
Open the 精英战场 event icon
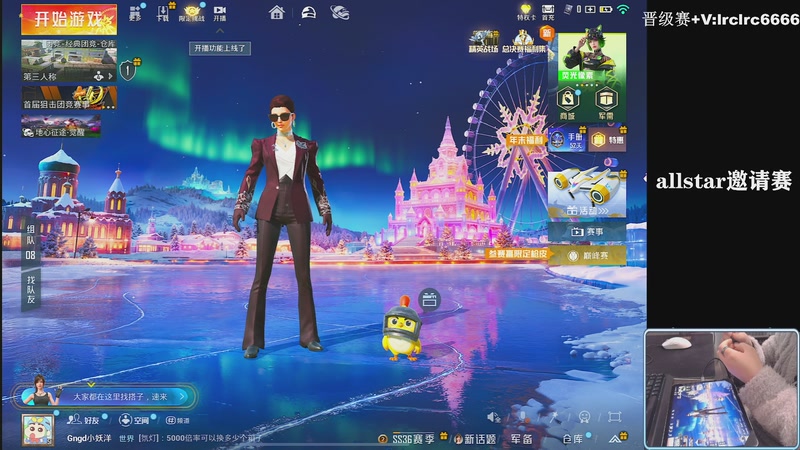(x=483, y=42)
